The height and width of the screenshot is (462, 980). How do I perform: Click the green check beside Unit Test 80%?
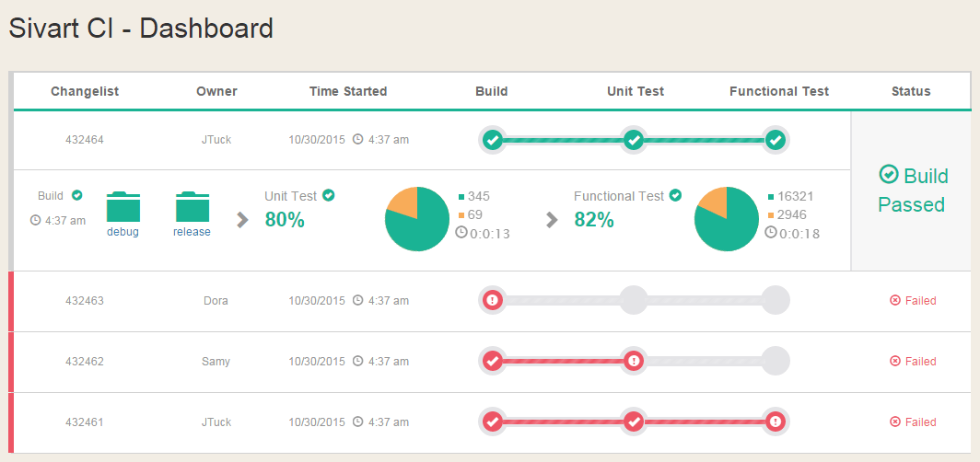[x=329, y=195]
